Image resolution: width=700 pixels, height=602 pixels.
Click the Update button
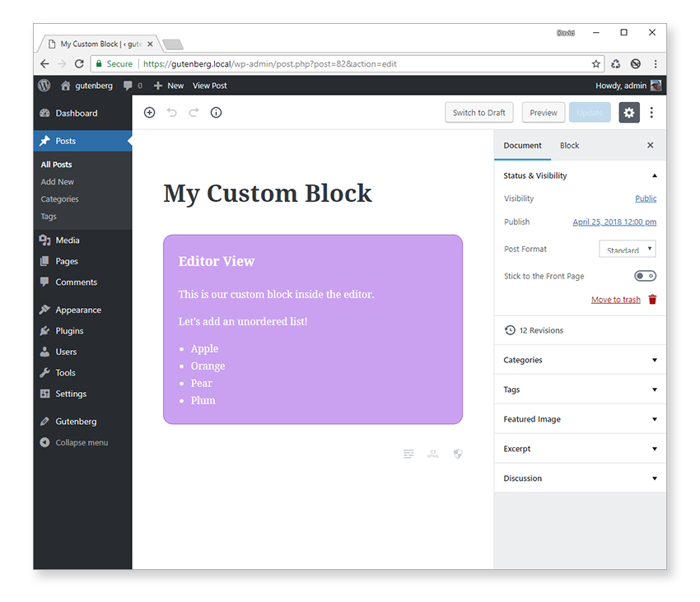(590, 113)
